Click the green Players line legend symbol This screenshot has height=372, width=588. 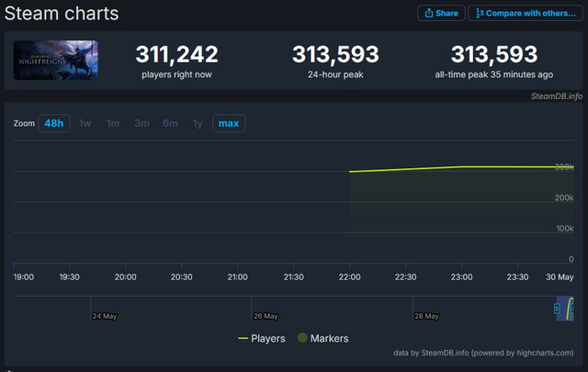click(x=246, y=338)
